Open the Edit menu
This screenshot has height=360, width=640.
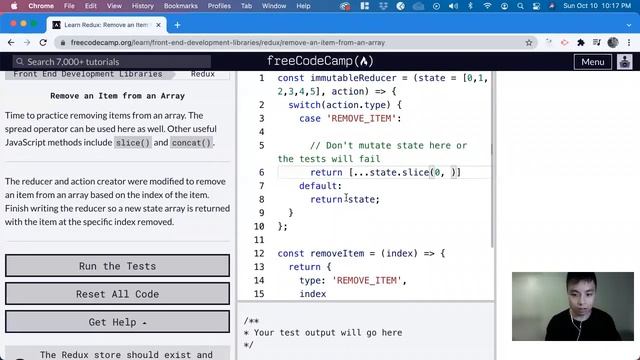tap(91, 6)
